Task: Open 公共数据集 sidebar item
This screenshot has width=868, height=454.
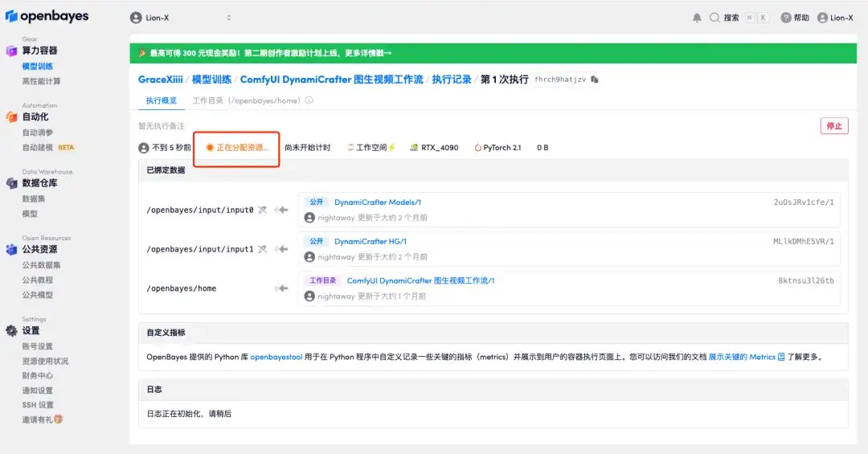Action: click(x=42, y=265)
